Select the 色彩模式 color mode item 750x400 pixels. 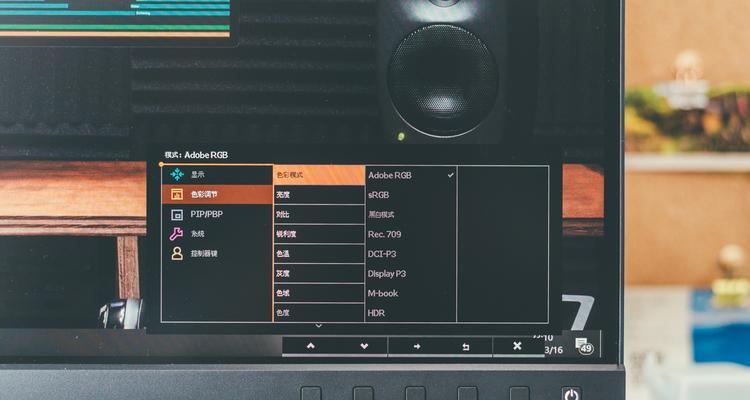coord(319,175)
